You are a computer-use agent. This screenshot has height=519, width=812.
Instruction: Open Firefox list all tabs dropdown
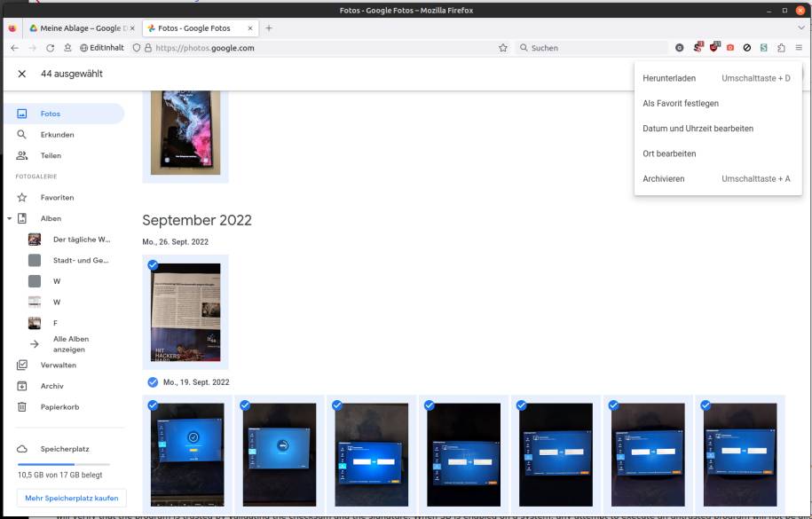tap(800, 28)
